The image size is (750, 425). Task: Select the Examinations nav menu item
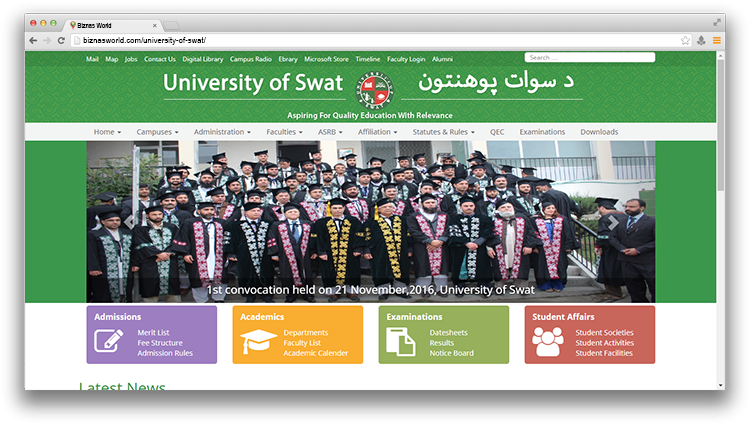click(542, 132)
